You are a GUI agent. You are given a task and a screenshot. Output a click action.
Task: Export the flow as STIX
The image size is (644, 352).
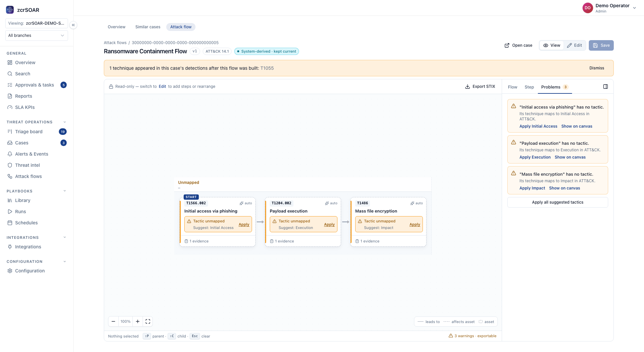pos(480,87)
